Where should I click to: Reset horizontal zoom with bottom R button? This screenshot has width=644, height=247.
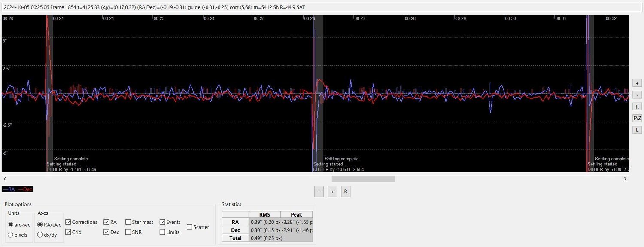346,192
